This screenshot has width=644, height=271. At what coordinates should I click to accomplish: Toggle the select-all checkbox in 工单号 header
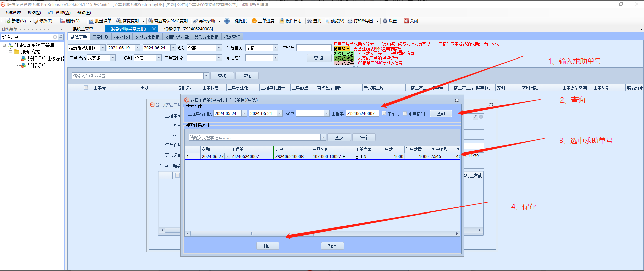tap(86, 88)
